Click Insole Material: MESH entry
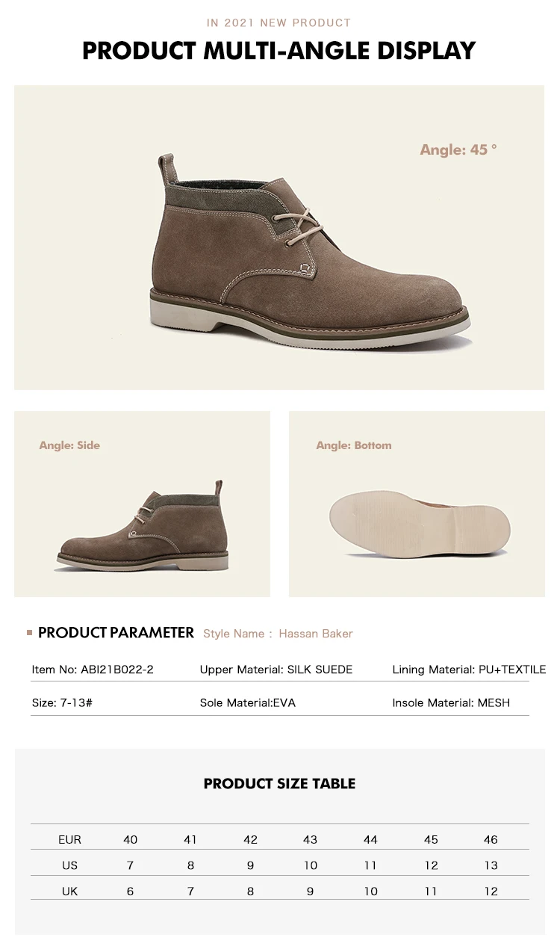This screenshot has width=560, height=952. 451,703
